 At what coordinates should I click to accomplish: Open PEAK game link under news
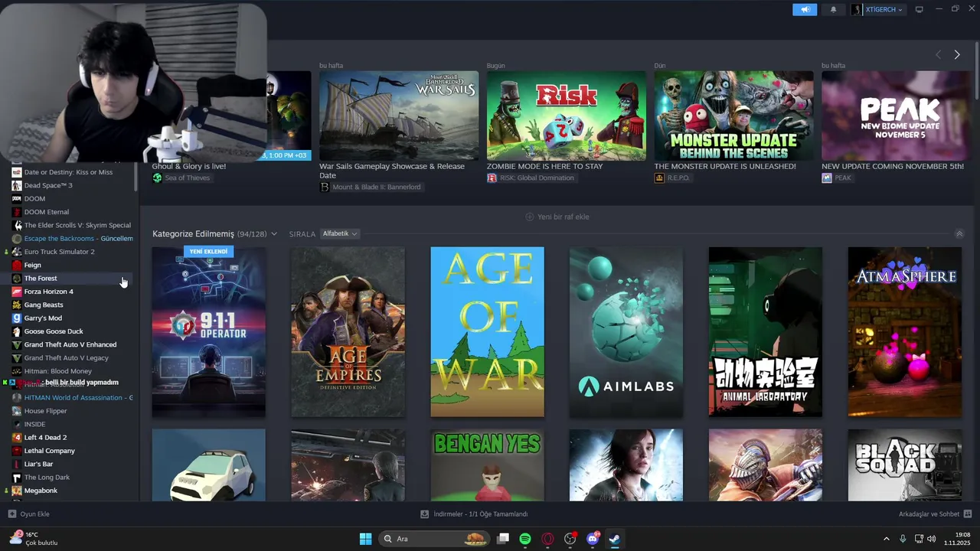pyautogui.click(x=837, y=178)
